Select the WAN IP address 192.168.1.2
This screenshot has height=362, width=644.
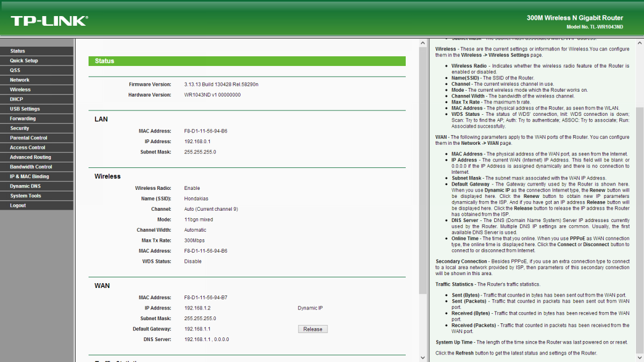click(x=197, y=308)
